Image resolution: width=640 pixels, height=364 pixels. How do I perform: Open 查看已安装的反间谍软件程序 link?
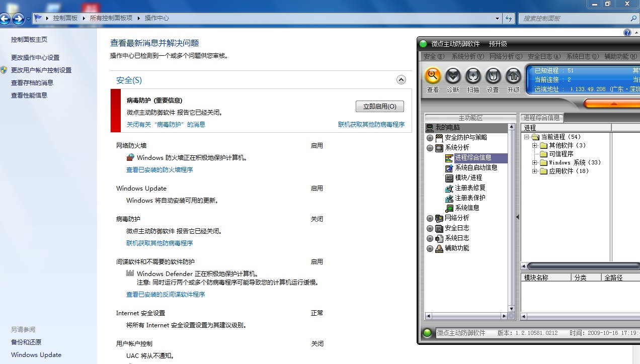click(166, 295)
